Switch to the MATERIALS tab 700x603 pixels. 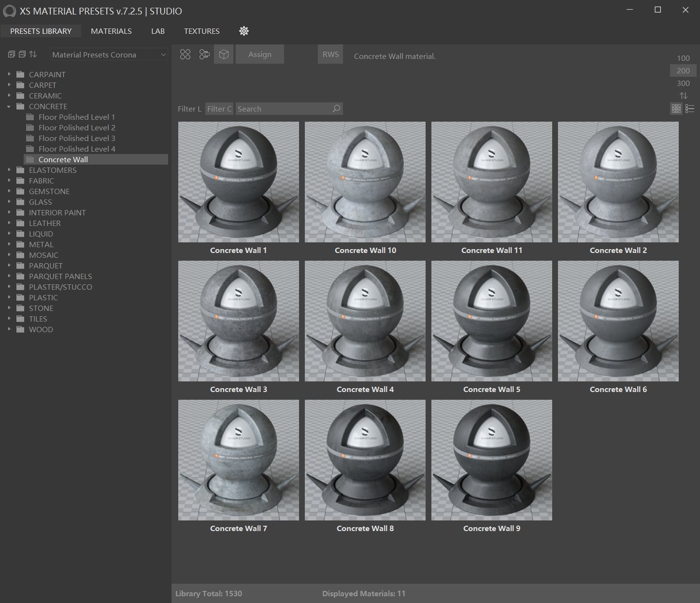click(111, 31)
